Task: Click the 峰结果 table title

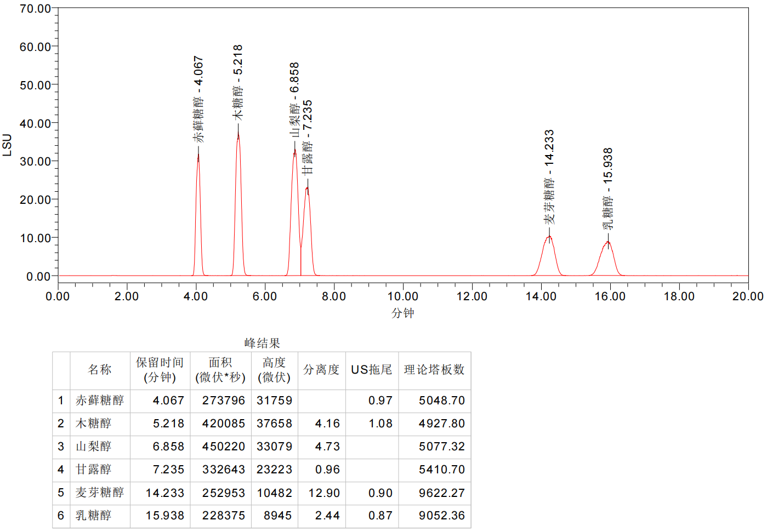Action: tap(262, 343)
